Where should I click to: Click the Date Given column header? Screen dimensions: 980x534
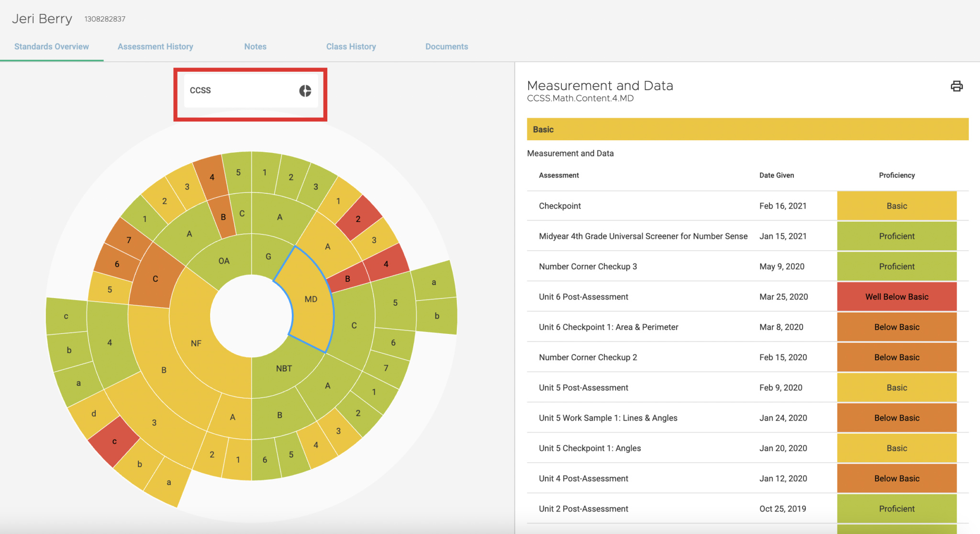coord(777,175)
